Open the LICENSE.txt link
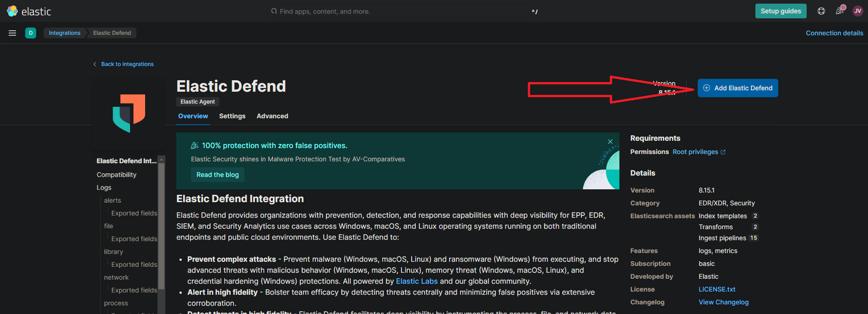Screen dimensions: 868x314 pos(717,289)
